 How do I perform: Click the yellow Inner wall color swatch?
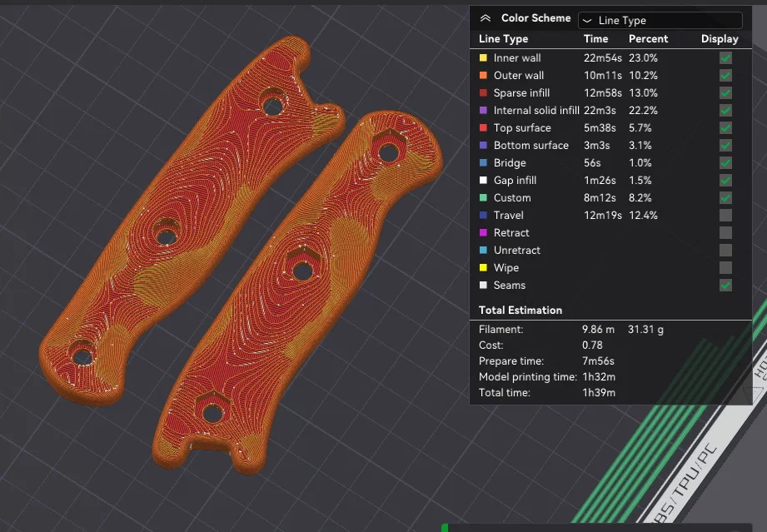(483, 57)
